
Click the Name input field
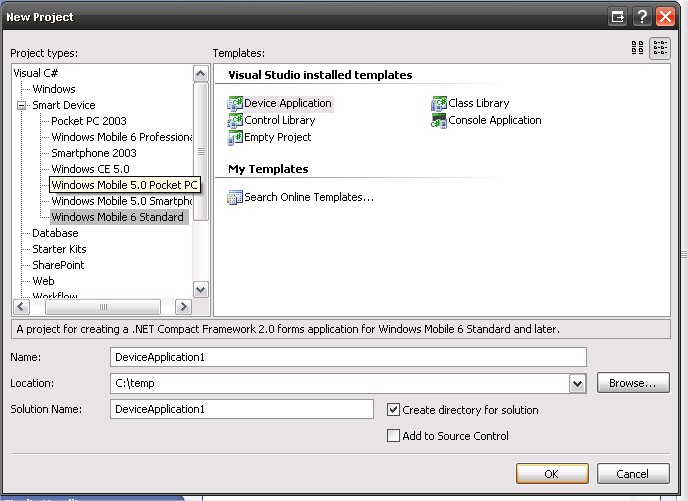348,357
